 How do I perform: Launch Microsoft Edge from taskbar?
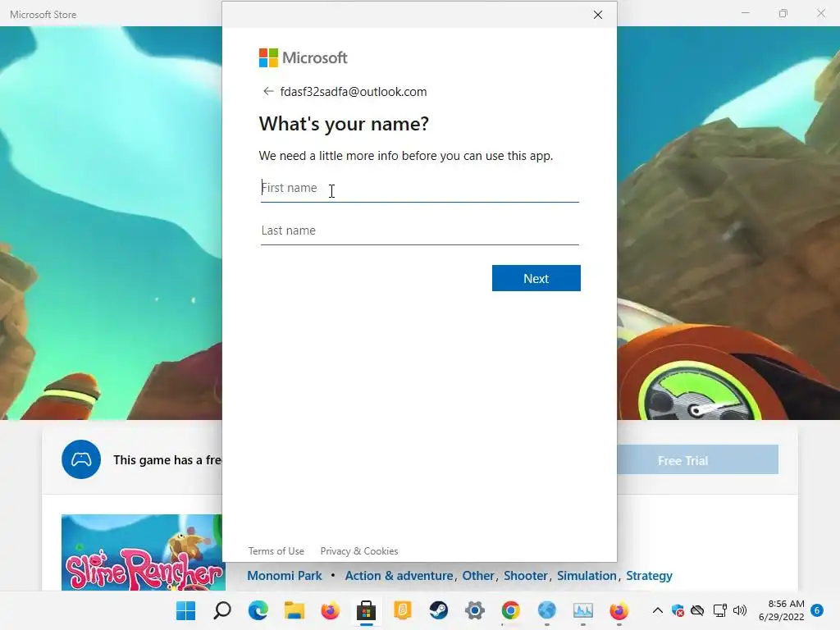click(x=258, y=610)
